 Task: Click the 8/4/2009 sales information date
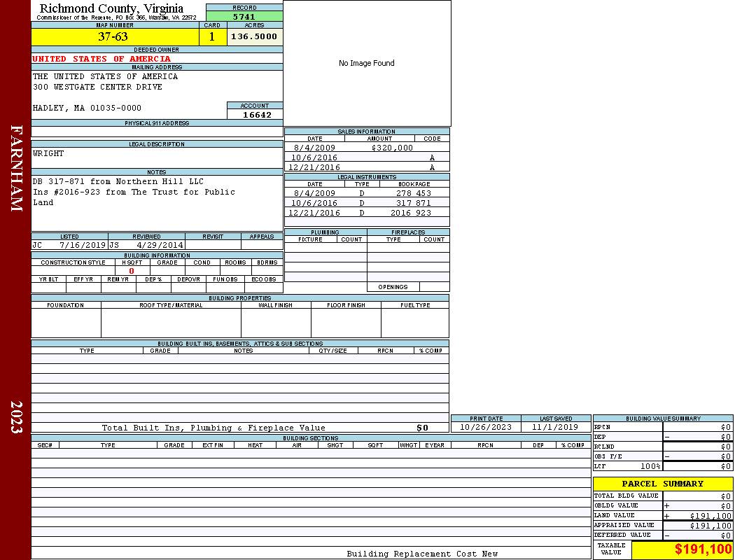point(314,148)
